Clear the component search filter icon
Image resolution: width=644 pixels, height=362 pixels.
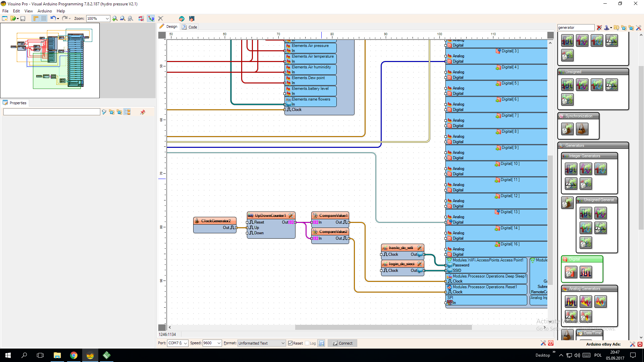(x=599, y=27)
